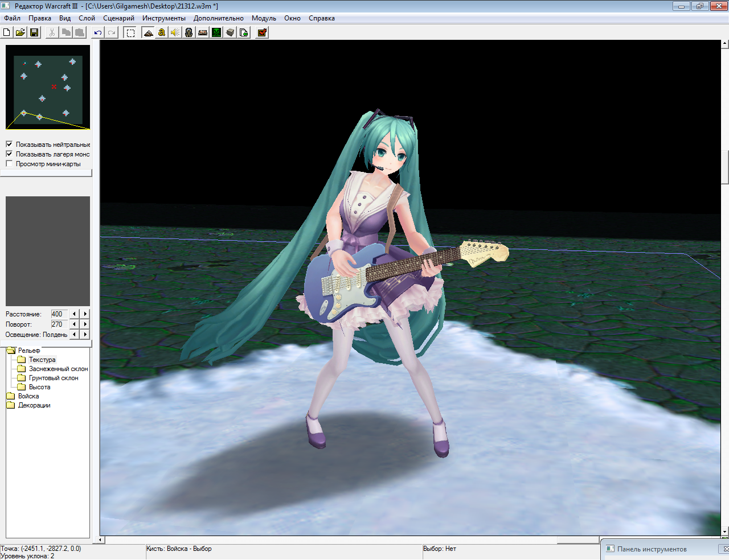Open the Object Editor hooded-figure icon
This screenshot has width=729, height=560.
pyautogui.click(x=189, y=32)
